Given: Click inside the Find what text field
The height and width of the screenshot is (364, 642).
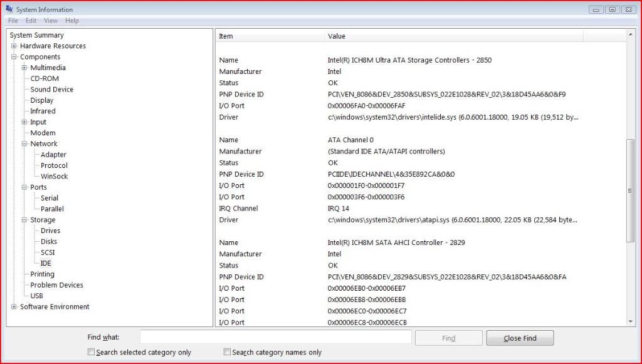Looking at the screenshot, I should click(275, 338).
